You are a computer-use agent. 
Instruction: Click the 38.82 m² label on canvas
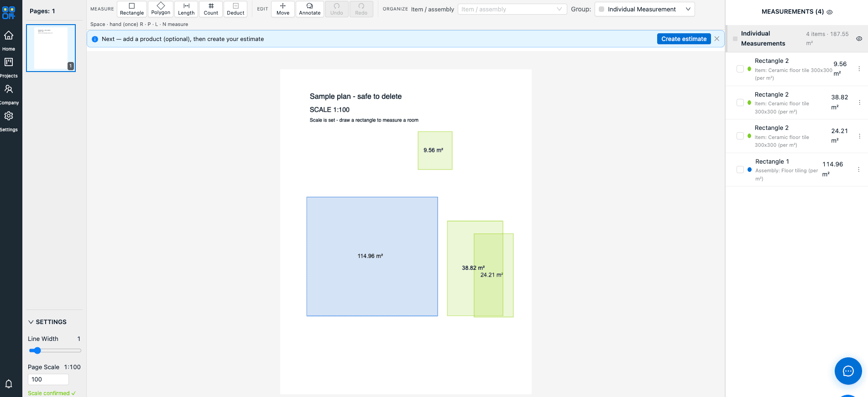pyautogui.click(x=473, y=268)
